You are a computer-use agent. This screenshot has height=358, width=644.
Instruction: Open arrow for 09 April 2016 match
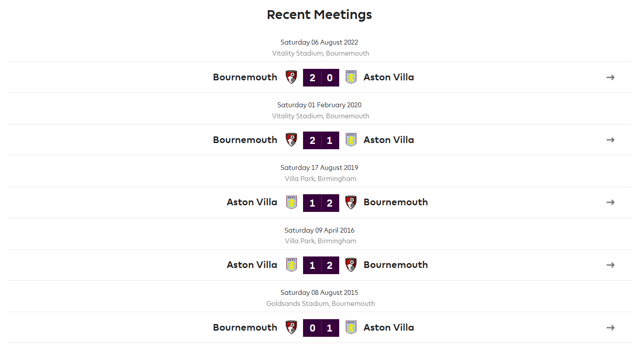(610, 265)
